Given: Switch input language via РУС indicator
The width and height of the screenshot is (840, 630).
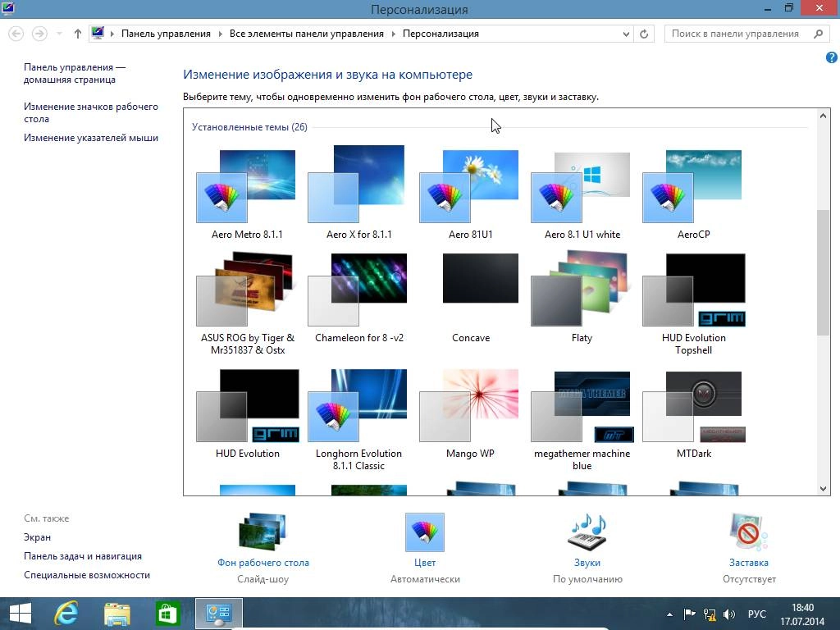Looking at the screenshot, I should click(x=756, y=614).
